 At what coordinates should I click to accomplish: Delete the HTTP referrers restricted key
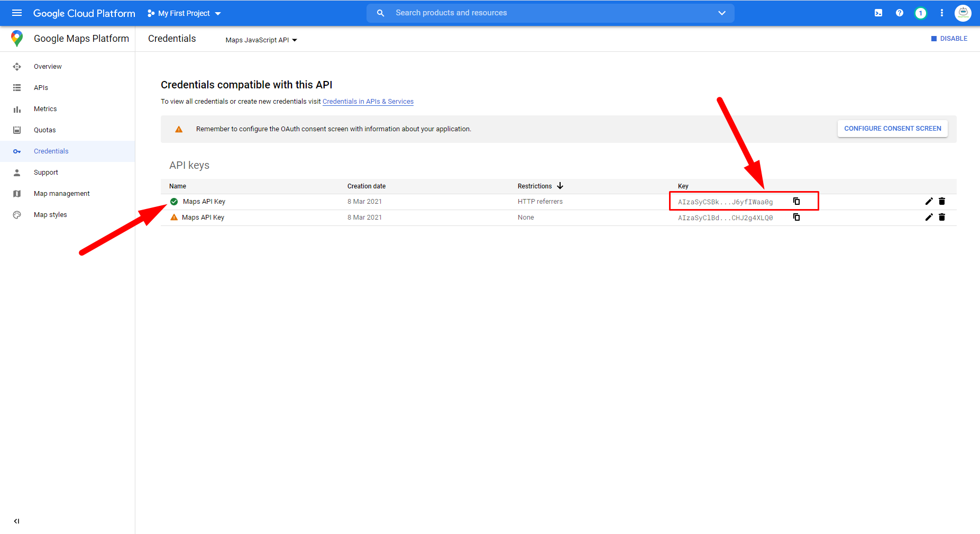[x=942, y=202]
